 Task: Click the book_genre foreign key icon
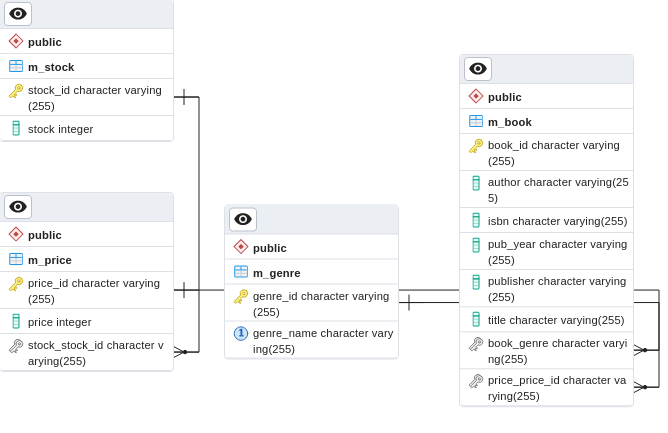476,344
